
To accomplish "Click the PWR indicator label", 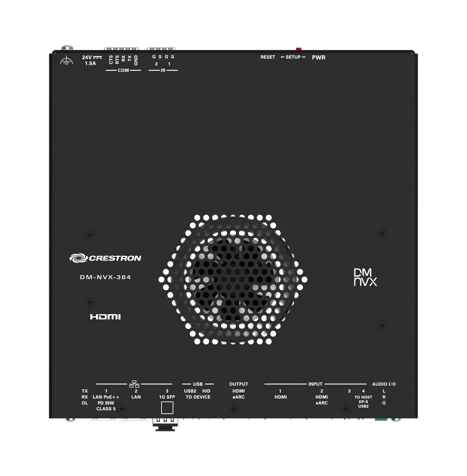I will (x=319, y=58).
